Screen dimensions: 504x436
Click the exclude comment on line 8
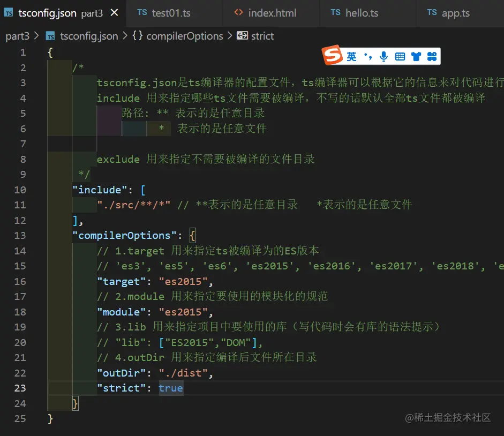point(206,159)
